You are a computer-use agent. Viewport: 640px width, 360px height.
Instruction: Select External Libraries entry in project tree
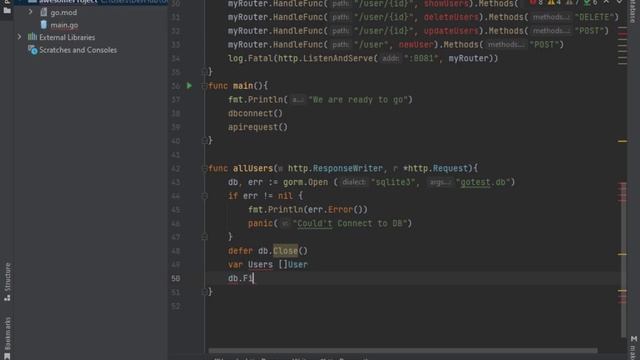pyautogui.click(x=67, y=37)
